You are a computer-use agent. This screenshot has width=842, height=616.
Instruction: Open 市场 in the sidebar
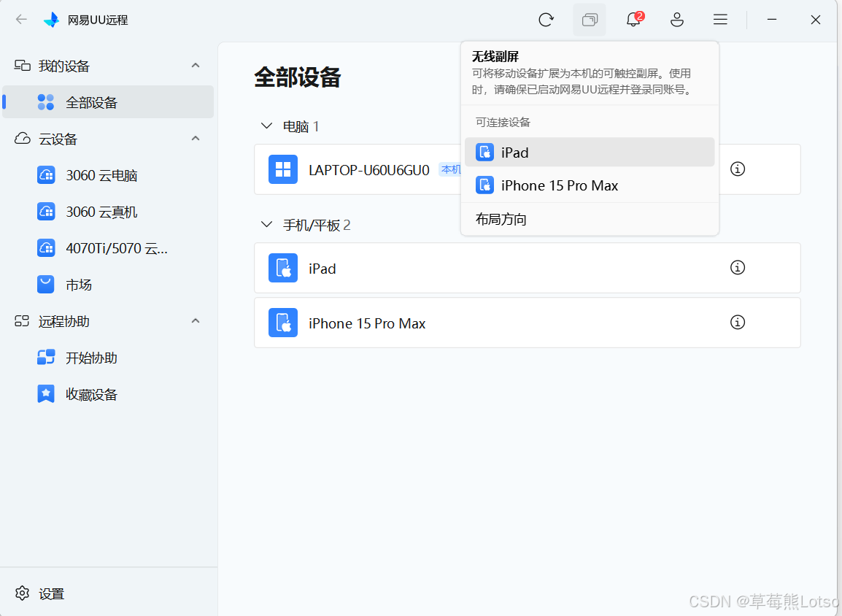point(108,285)
